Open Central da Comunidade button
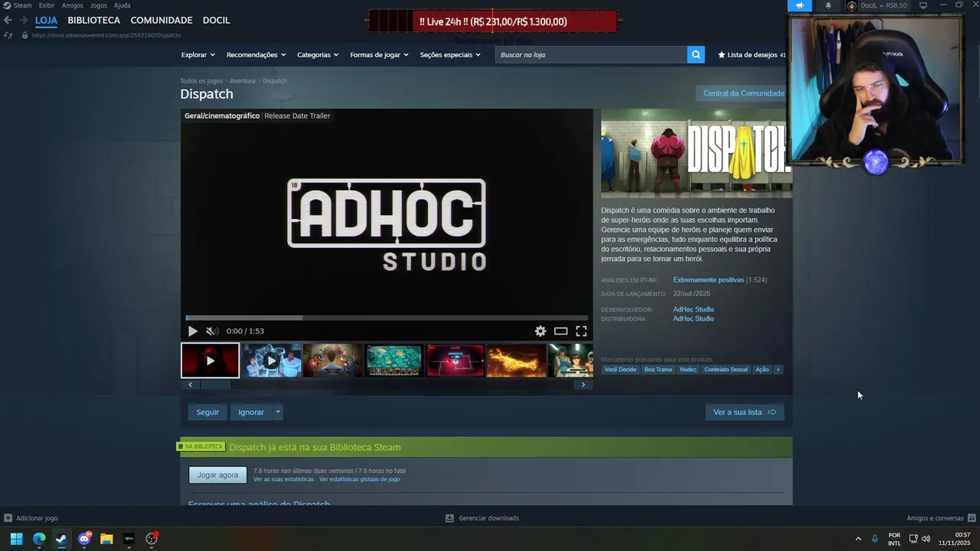Screen dimensions: 980x551 pos(743,93)
